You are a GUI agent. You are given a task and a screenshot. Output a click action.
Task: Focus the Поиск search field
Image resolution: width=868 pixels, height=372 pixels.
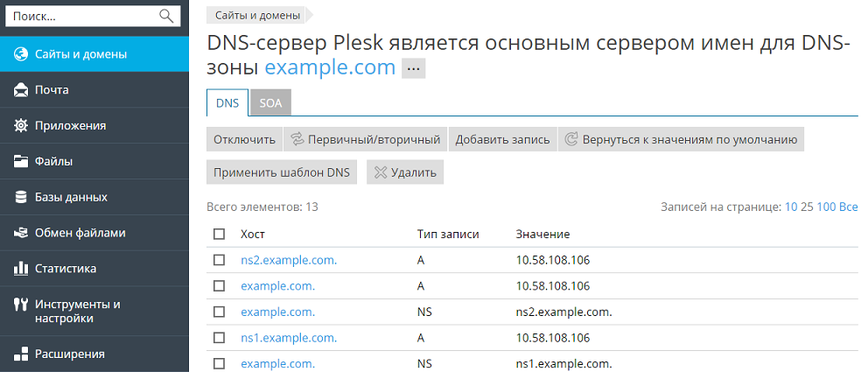83,16
